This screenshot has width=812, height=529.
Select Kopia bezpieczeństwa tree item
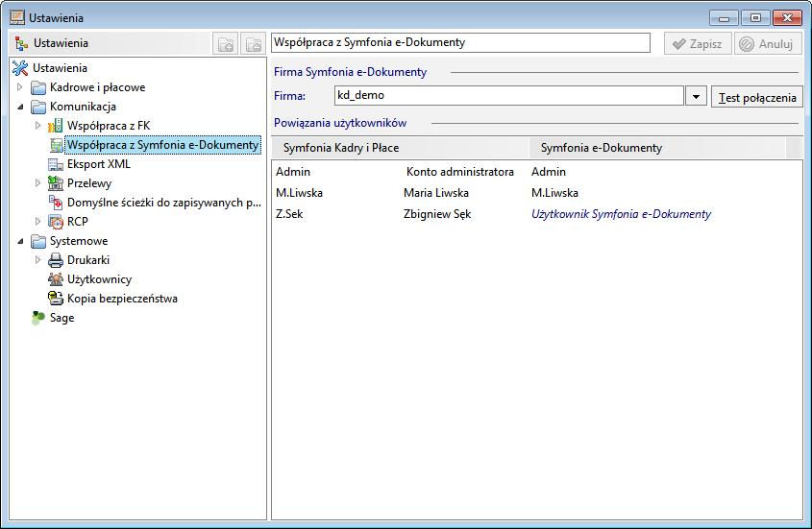[x=122, y=299]
